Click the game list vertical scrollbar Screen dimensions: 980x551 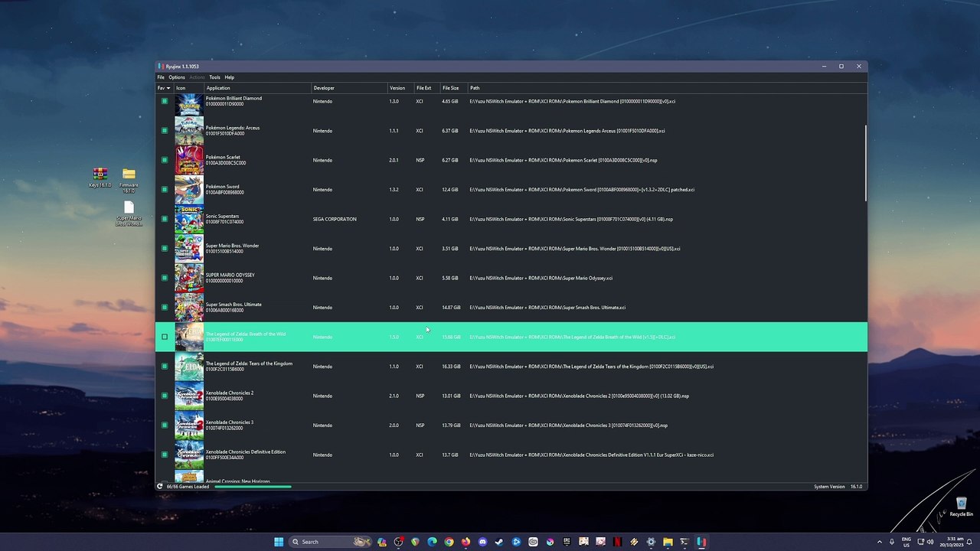click(x=866, y=163)
